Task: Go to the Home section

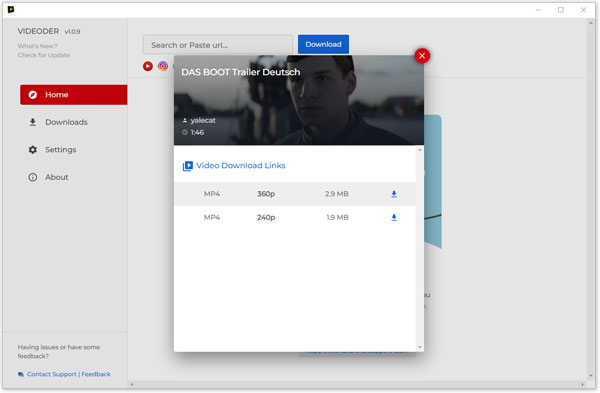Action: click(73, 95)
